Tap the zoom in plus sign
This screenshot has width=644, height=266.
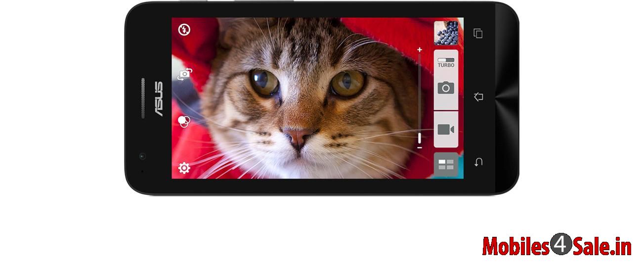coord(420,50)
